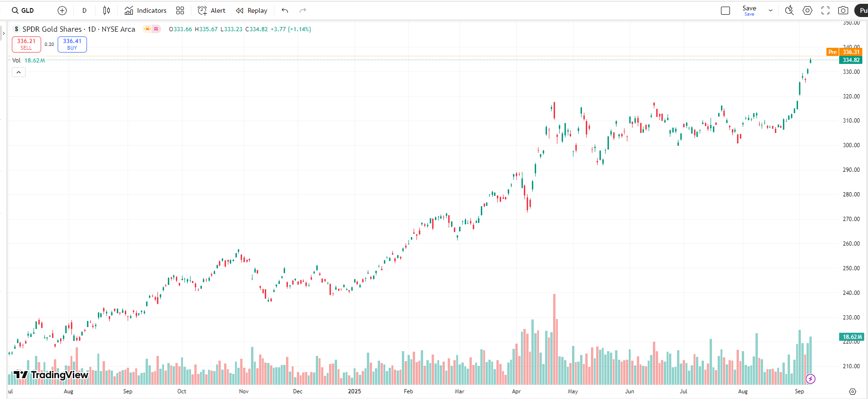
Task: Click the 336.21 SELL button
Action: point(26,44)
